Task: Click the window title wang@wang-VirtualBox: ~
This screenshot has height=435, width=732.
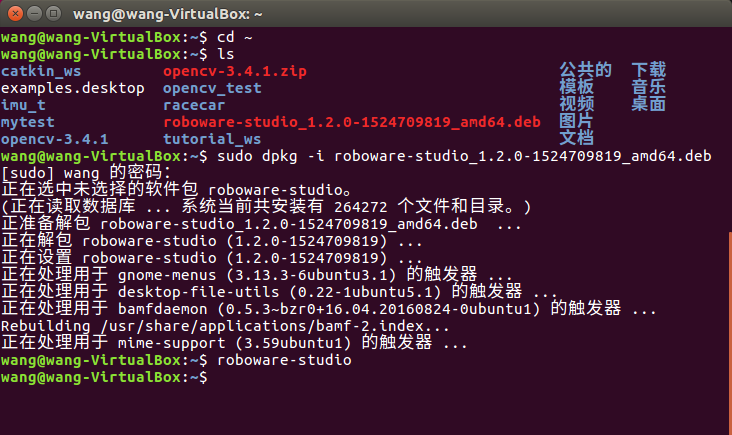Action: click(x=168, y=14)
